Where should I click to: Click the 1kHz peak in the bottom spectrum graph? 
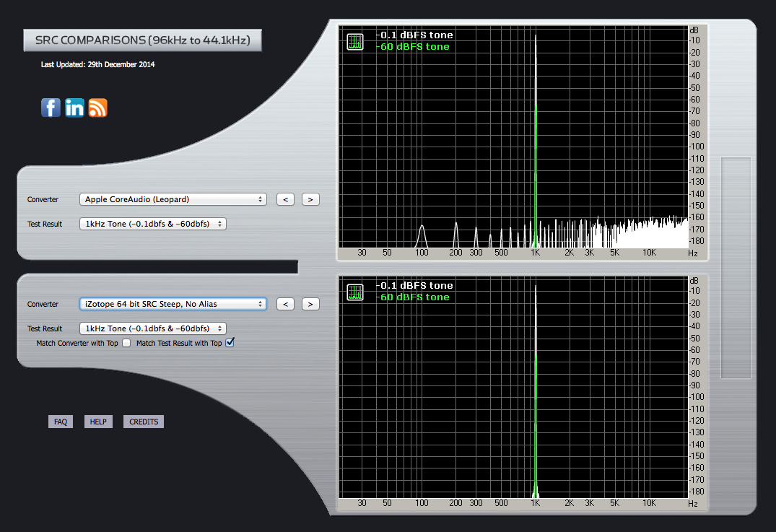pyautogui.click(x=536, y=391)
